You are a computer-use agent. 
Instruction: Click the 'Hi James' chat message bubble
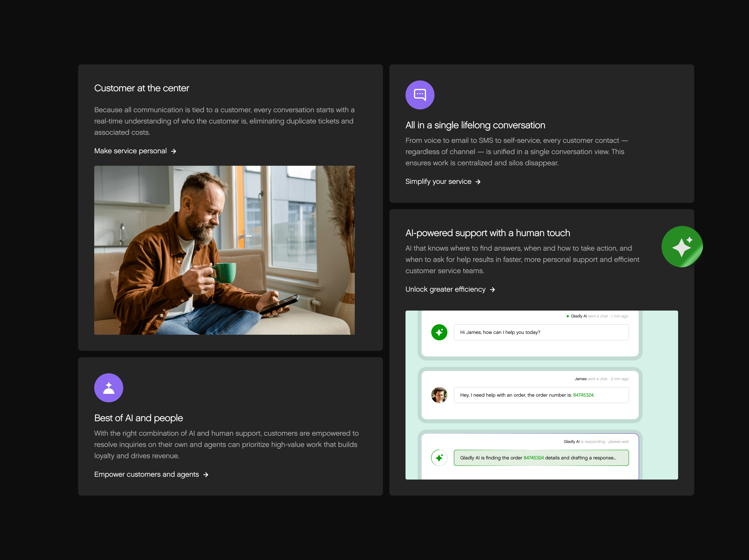[541, 332]
